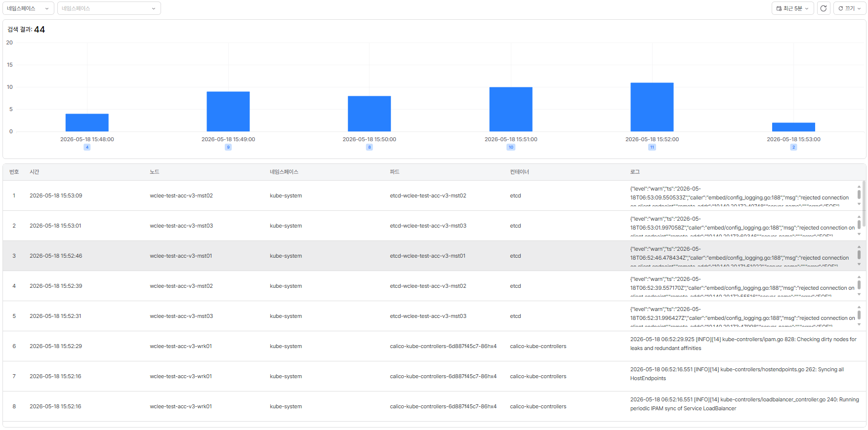Click the log cell scrollbar in row 1

point(859,195)
